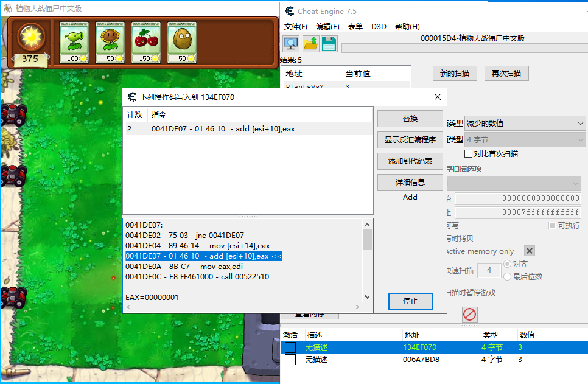
Task: Click the fast scan alignment field
Action: point(489,270)
